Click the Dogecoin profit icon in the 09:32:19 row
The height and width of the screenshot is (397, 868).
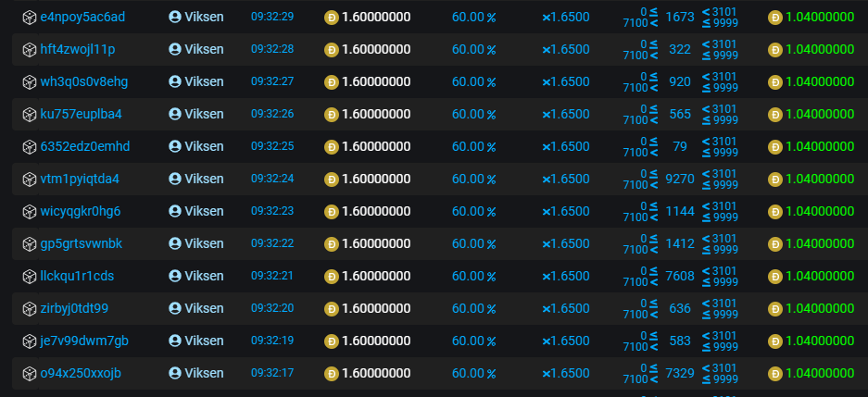[775, 341]
